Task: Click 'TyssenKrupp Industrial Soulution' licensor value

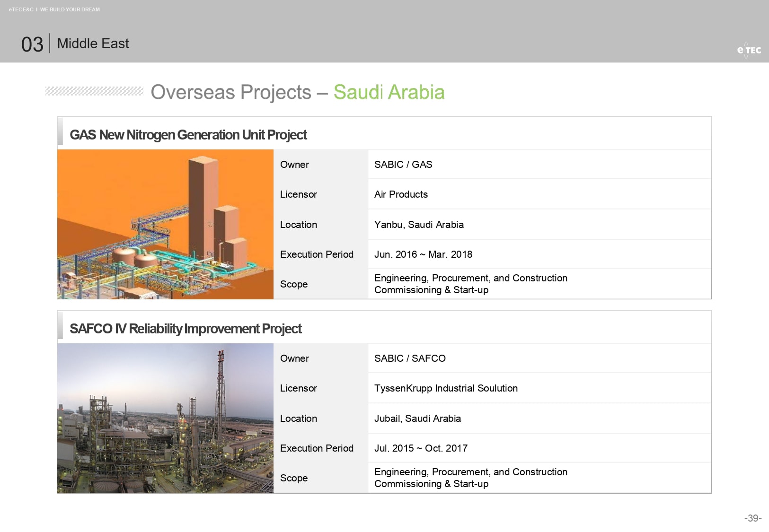Action: point(446,388)
